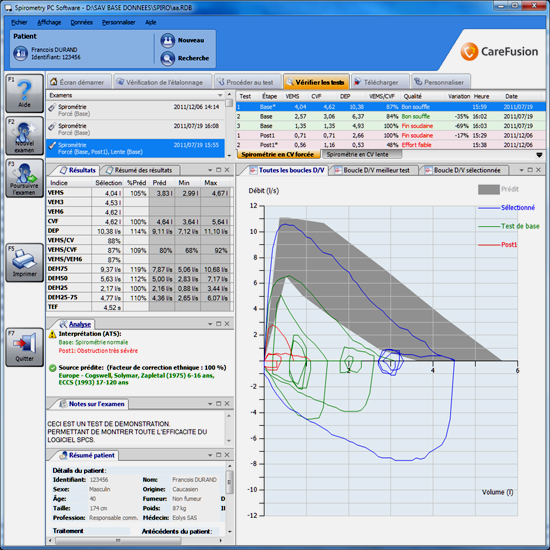Select test row Post1 0,71
The image size is (550, 550).
click(390, 135)
